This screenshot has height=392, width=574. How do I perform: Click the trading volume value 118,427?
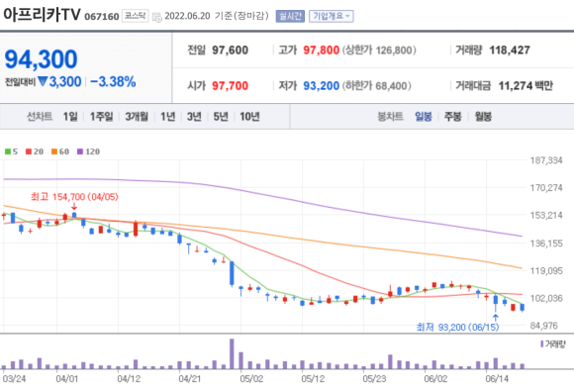[x=510, y=50]
